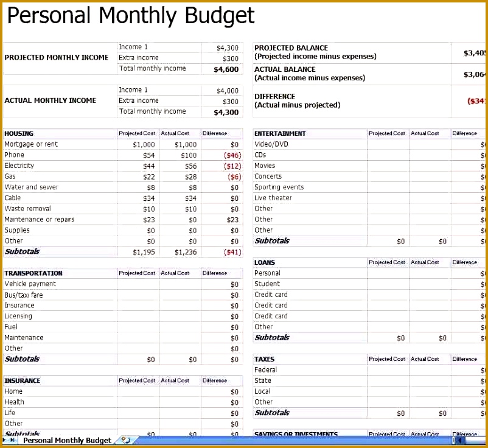This screenshot has width=488, height=448.
Task: Select projected total monthly income $4,600
Action: point(226,69)
